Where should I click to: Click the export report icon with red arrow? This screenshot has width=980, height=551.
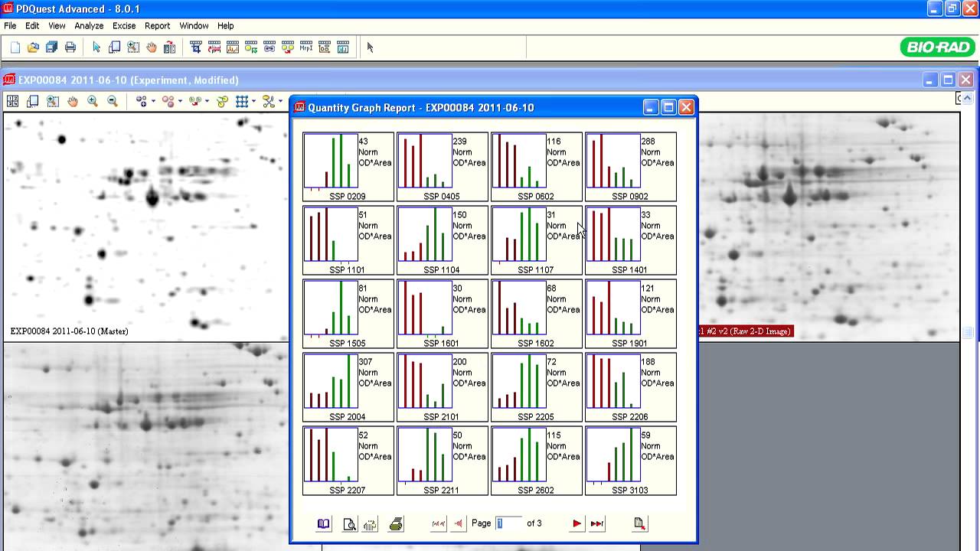tap(640, 524)
